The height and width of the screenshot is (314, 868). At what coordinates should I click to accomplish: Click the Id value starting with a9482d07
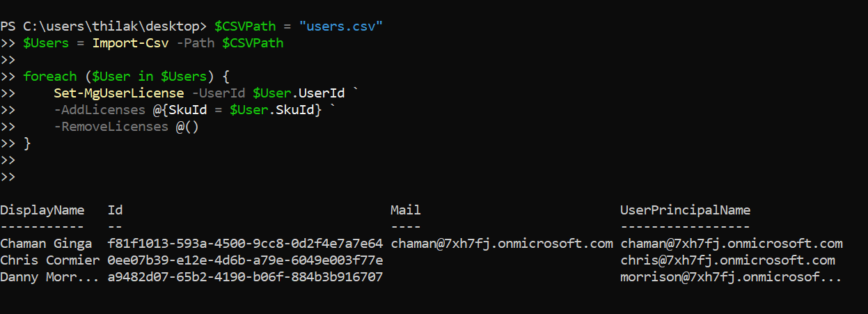point(245,277)
